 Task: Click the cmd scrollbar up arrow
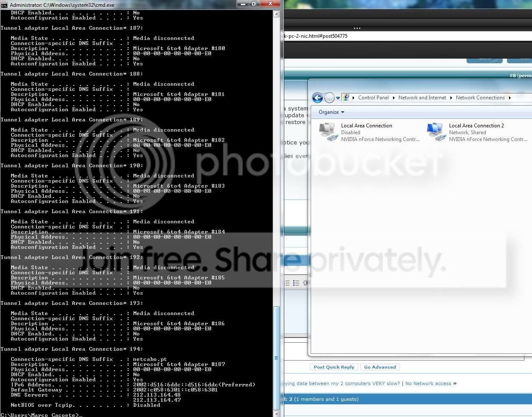point(276,14)
